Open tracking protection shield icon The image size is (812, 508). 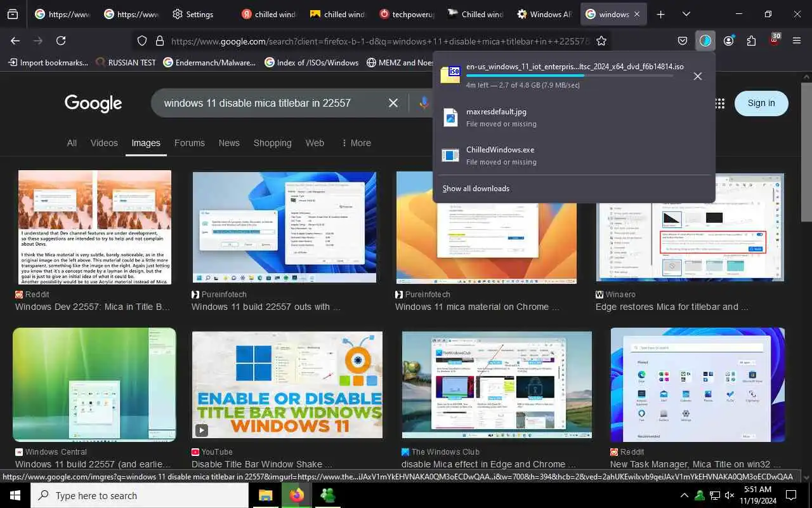tap(142, 41)
